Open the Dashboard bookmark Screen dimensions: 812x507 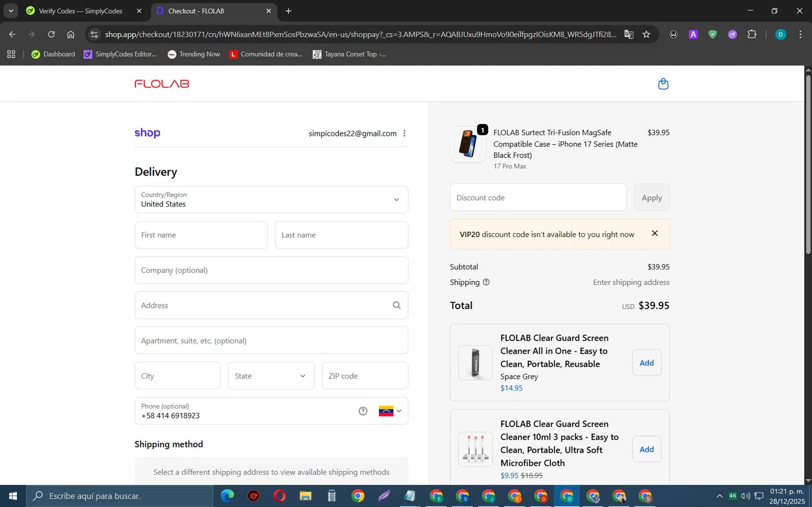pyautogui.click(x=53, y=54)
